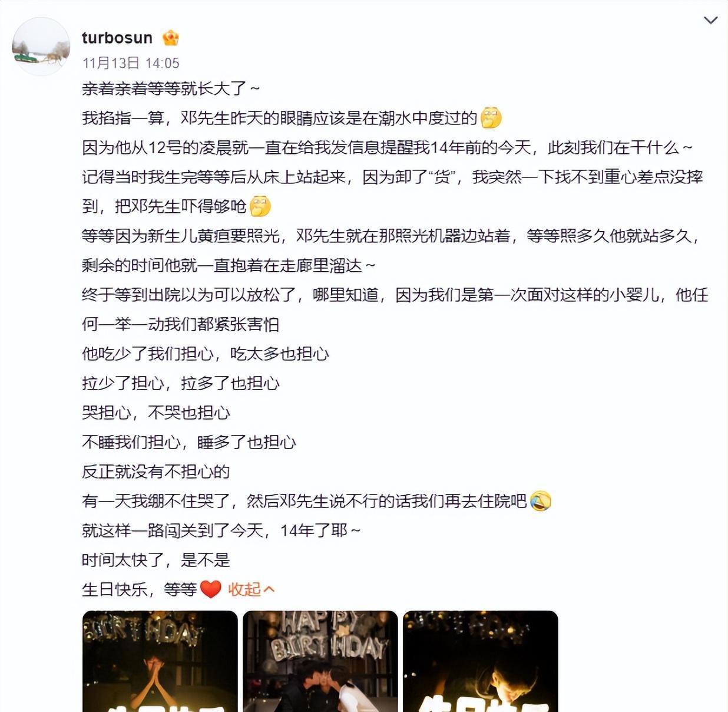Image resolution: width=728 pixels, height=712 pixels.
Task: Click the 11月13日 14:05 timestamp
Action: 131,63
